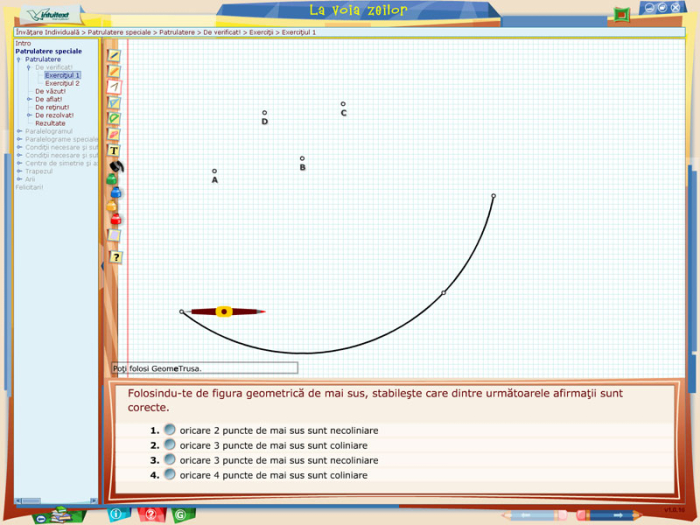
Task: Pick the green ink pot
Action: (111, 179)
